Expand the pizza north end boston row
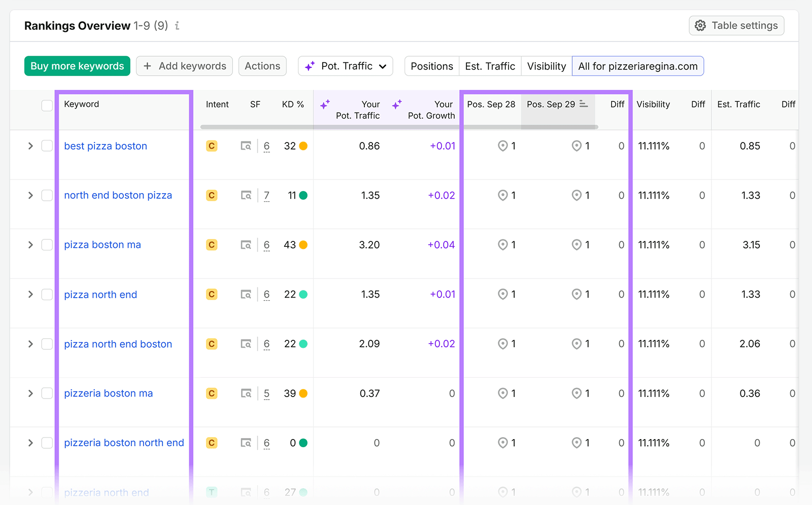Screen dimensions: 812x505 point(30,344)
